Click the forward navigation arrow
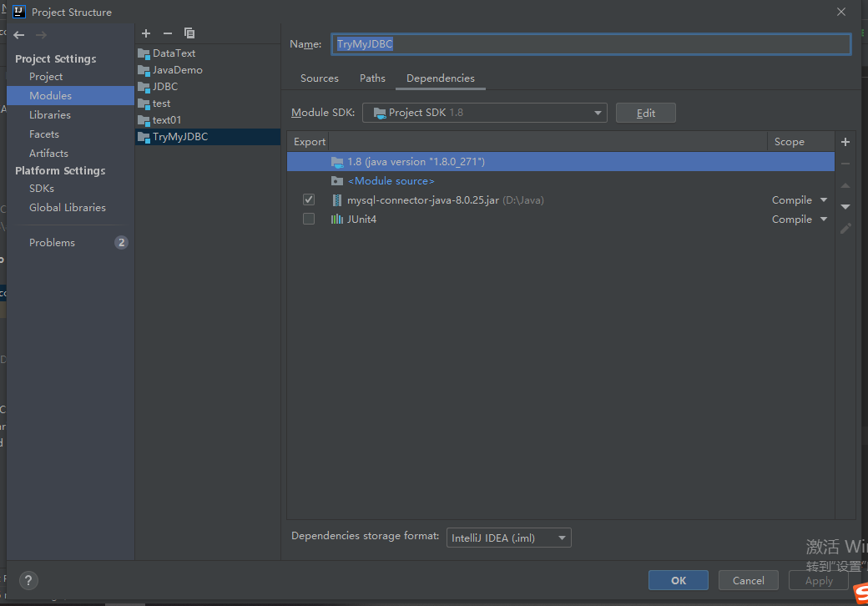 (x=41, y=35)
